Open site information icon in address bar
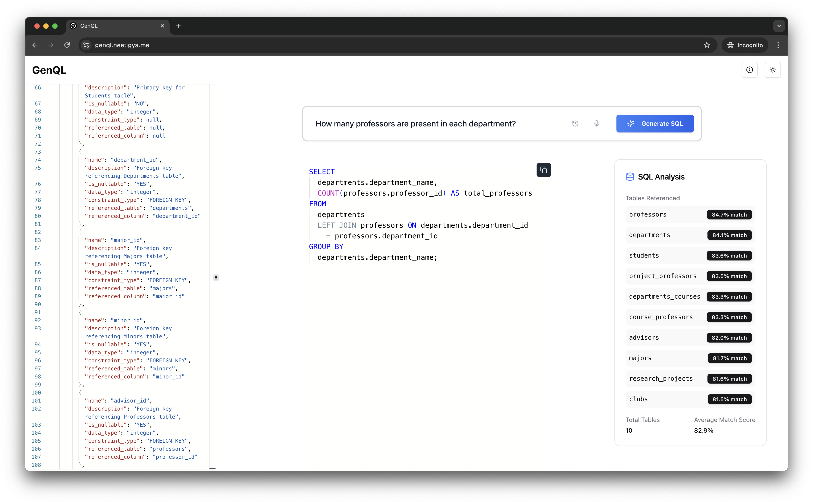The width and height of the screenshot is (813, 504). (x=86, y=45)
